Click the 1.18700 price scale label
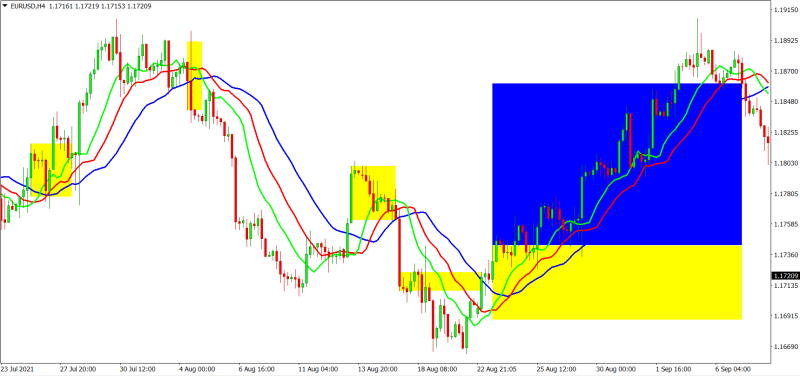Screen dimensions: 800x376 pyautogui.click(x=786, y=71)
